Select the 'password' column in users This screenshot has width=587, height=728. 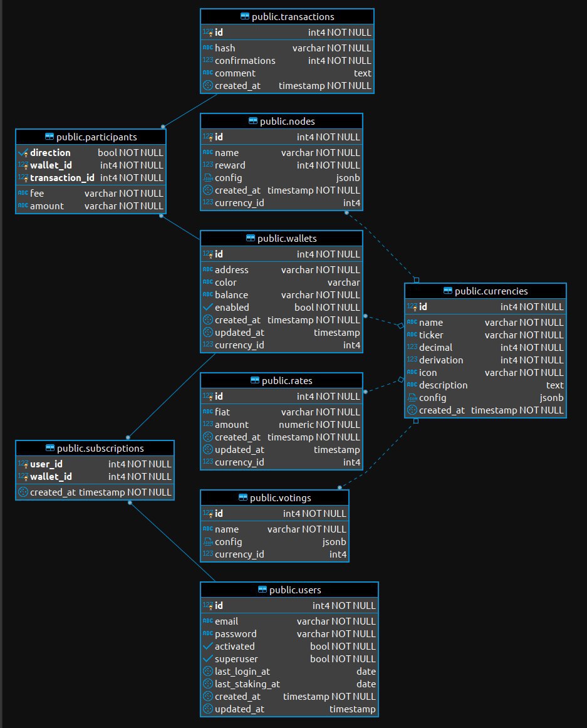[x=289, y=634]
